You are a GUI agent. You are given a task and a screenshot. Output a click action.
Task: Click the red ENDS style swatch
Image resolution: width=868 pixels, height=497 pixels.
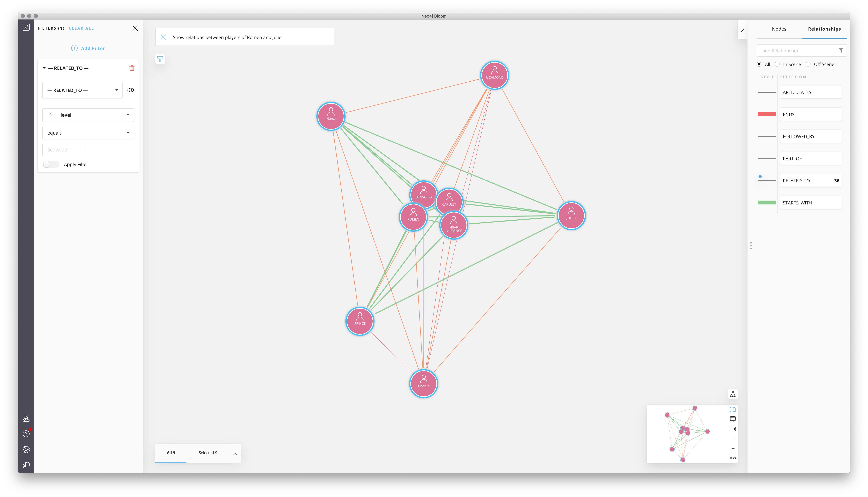pyautogui.click(x=767, y=114)
